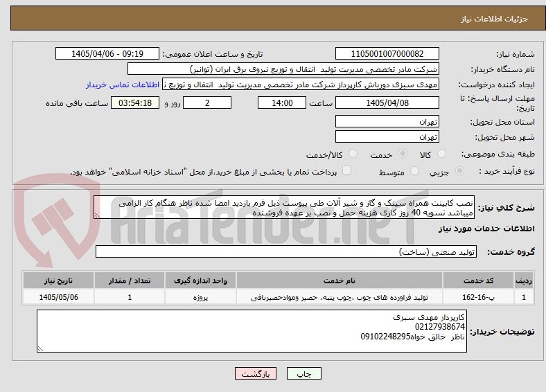The height and width of the screenshot is (392, 546).
Task: Click the quantity cell showing 1
Action: click(x=130, y=297)
